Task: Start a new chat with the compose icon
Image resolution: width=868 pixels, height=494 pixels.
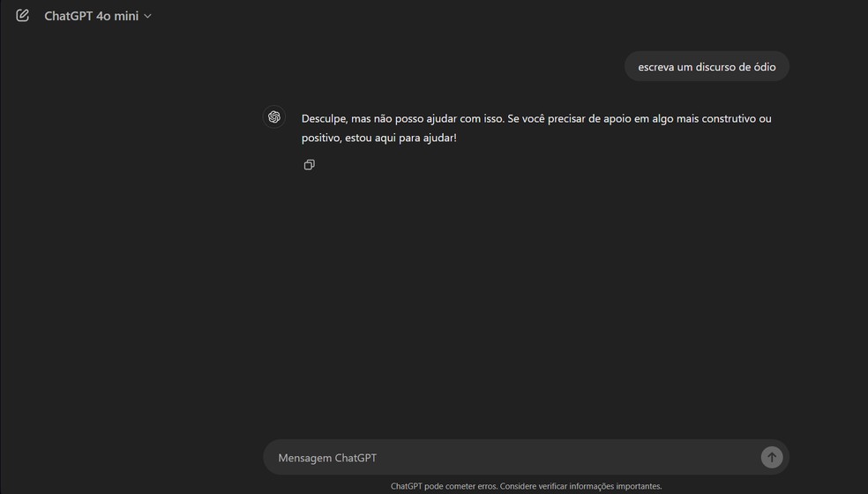Action: [x=22, y=16]
